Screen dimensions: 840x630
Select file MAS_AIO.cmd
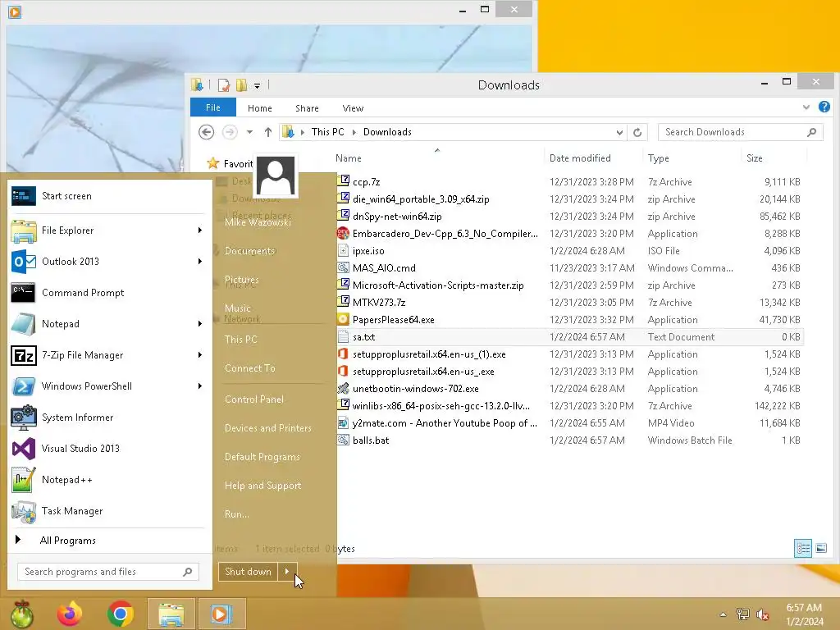tap(384, 268)
